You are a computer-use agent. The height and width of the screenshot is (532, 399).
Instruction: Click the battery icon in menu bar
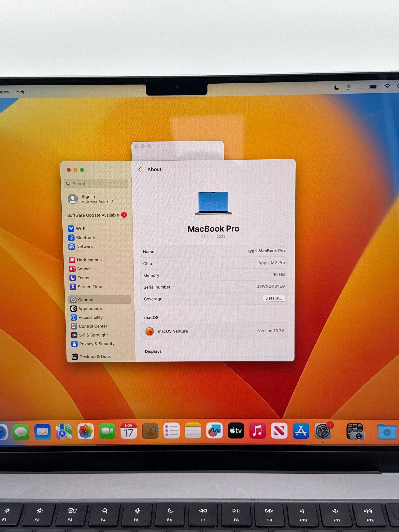pos(373,87)
